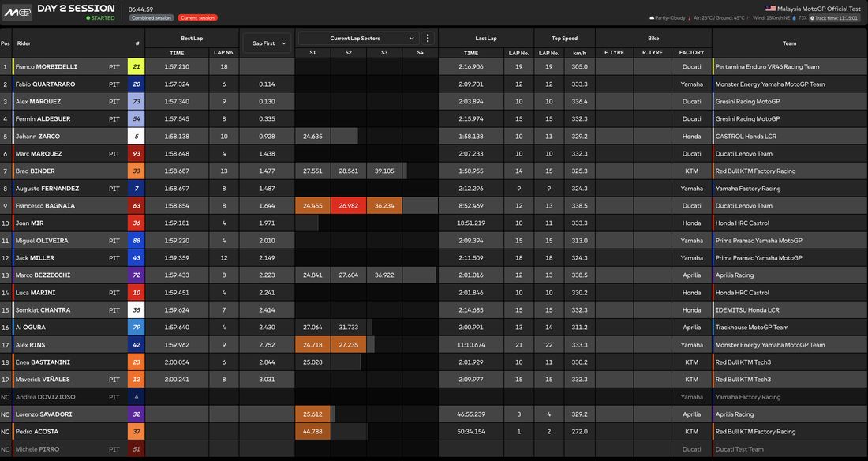Click Binder's S3 sector 39.105
Image resolution: width=868 pixels, height=461 pixels.
pos(384,171)
